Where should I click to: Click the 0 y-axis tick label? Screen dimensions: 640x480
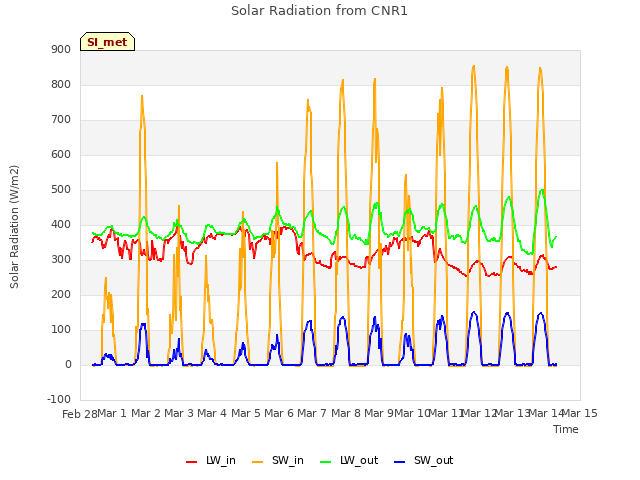(68, 365)
